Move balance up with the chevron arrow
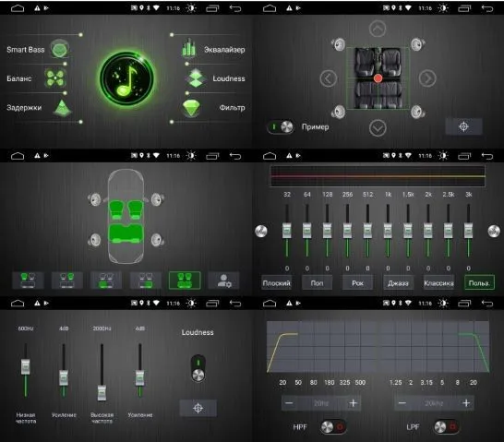The image size is (504, 442). pos(378,29)
